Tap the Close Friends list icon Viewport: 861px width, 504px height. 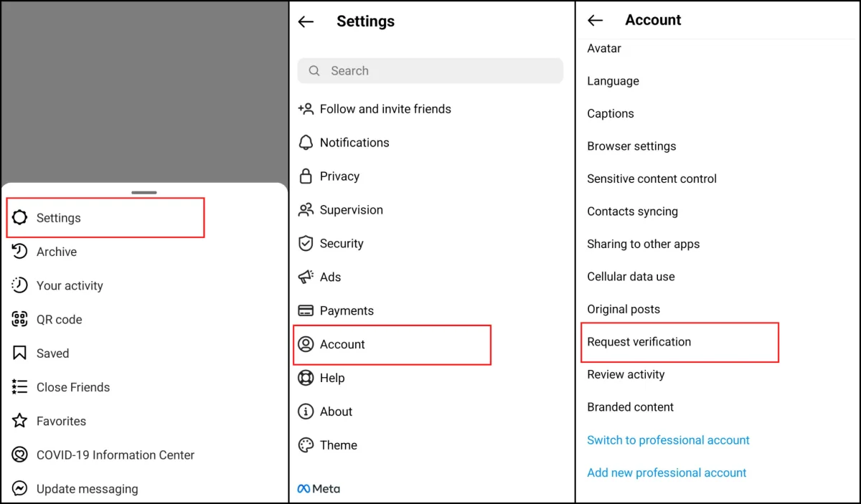click(20, 387)
